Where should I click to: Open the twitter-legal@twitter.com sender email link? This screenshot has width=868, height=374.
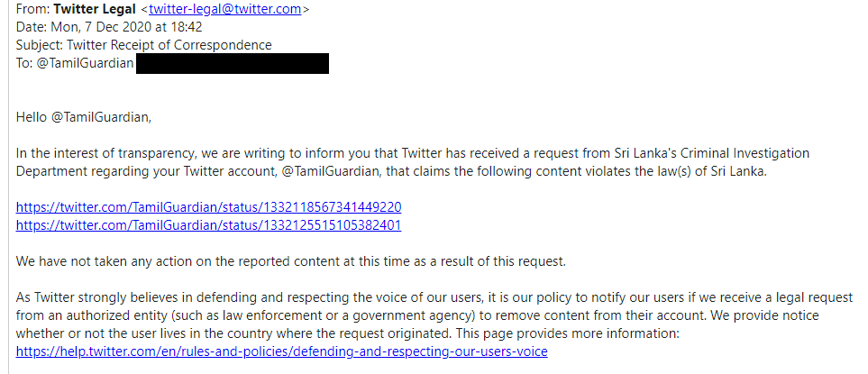[225, 9]
